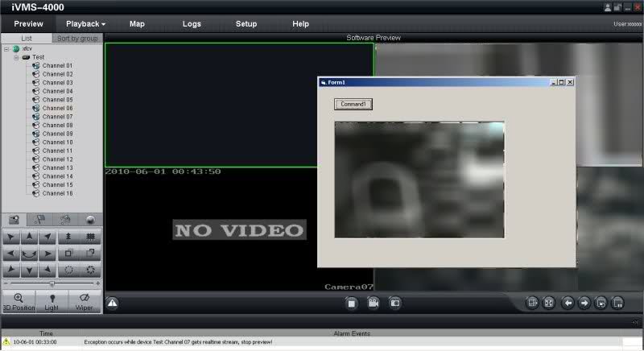Screen dimensions: 644x351
Task: Pan the PTZ camera right
Action: 47,254
